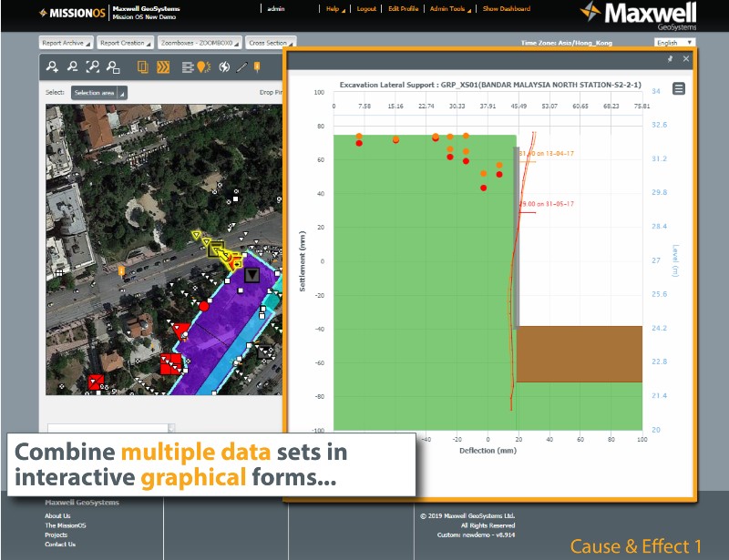Click the purple excavation zone on map
729x560 pixels.
point(223,325)
